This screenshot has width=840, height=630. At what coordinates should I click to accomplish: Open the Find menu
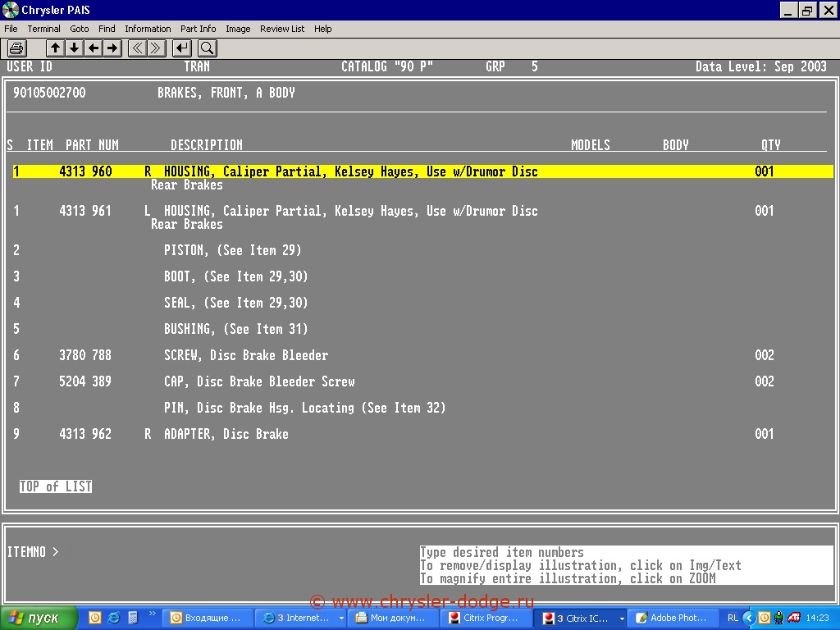[107, 29]
